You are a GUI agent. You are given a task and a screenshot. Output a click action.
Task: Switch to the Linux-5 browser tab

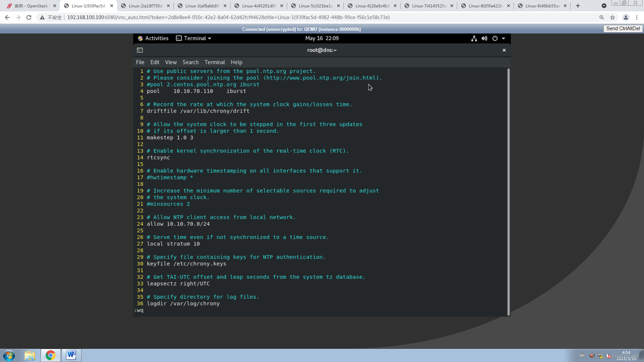tap(315, 6)
